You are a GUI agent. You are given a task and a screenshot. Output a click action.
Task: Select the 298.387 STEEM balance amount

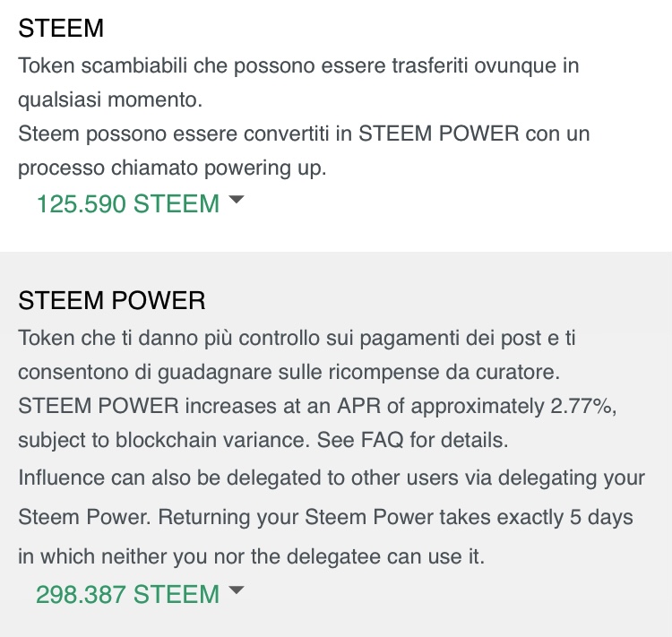pyautogui.click(x=127, y=594)
